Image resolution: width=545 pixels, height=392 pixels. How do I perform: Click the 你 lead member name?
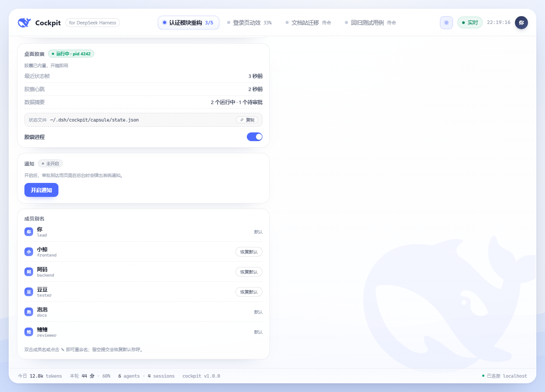pyautogui.click(x=40, y=229)
